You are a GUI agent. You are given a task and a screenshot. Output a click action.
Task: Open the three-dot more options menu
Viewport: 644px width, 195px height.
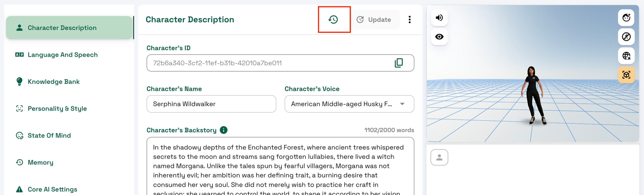[409, 20]
